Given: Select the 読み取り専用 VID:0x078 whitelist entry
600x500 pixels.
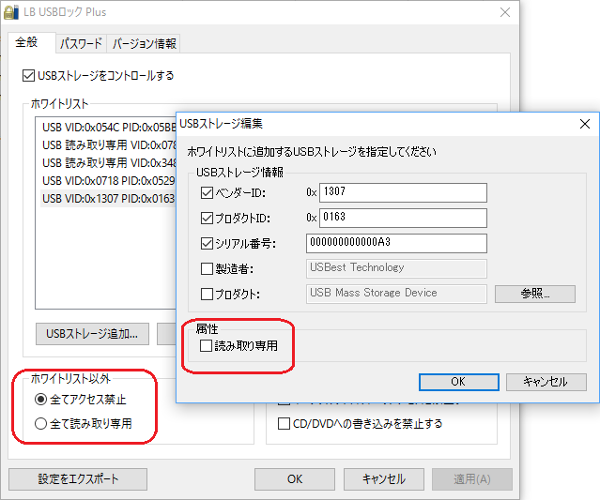Looking at the screenshot, I should (x=109, y=145).
